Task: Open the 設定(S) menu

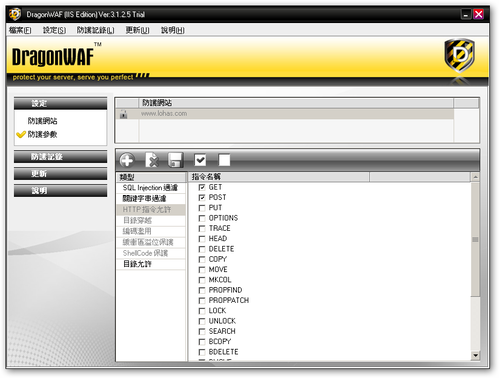Action: 54,30
